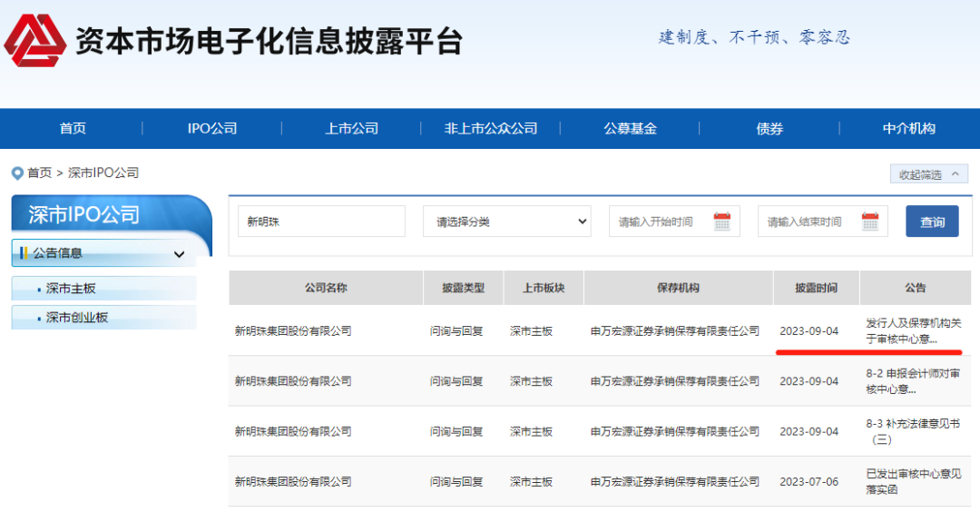This screenshot has height=512, width=980.
Task: Go to IPO公司 navigation menu
Action: coord(211,129)
